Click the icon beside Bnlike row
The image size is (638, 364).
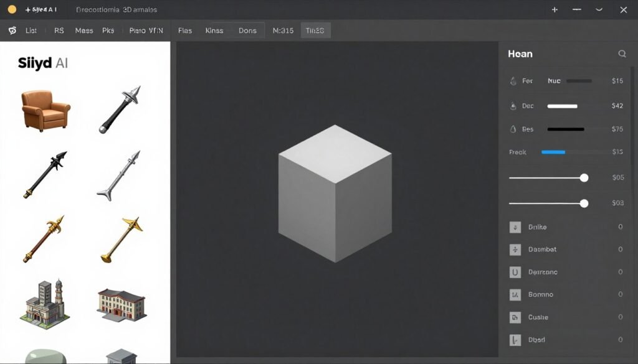click(x=515, y=227)
